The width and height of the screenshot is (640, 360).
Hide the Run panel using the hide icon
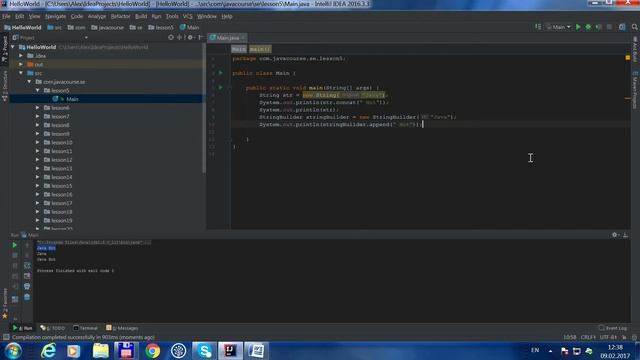pos(625,235)
